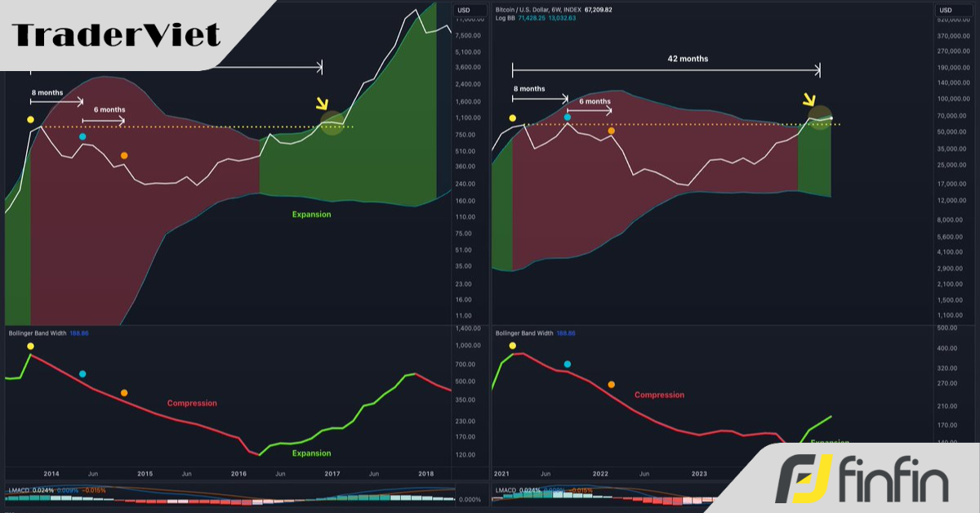
Task: Click 2022 on the right time axis
Action: (x=601, y=474)
